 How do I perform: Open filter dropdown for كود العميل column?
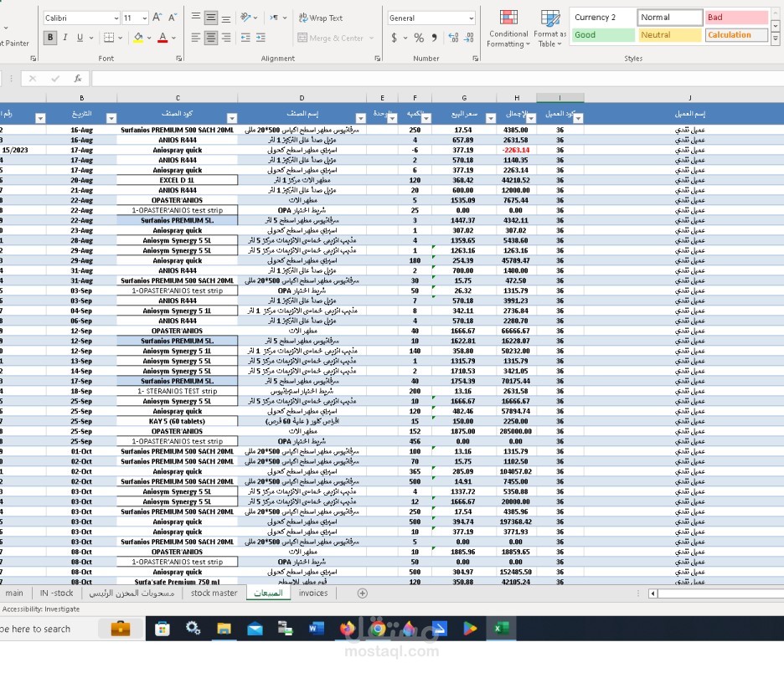click(579, 118)
